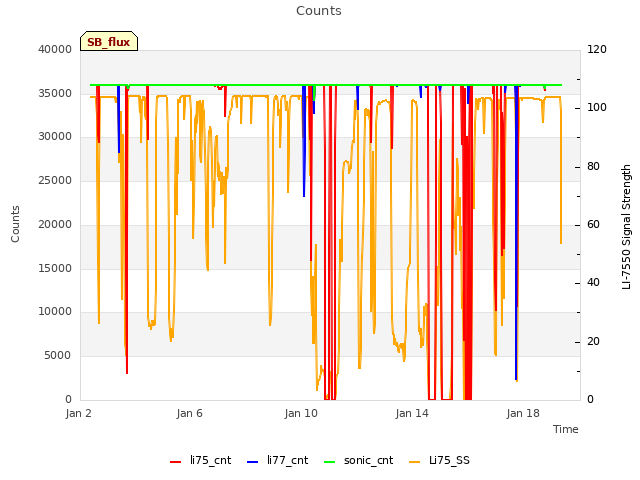
Task: Click the 15000 left axis value
Action: pos(55,268)
